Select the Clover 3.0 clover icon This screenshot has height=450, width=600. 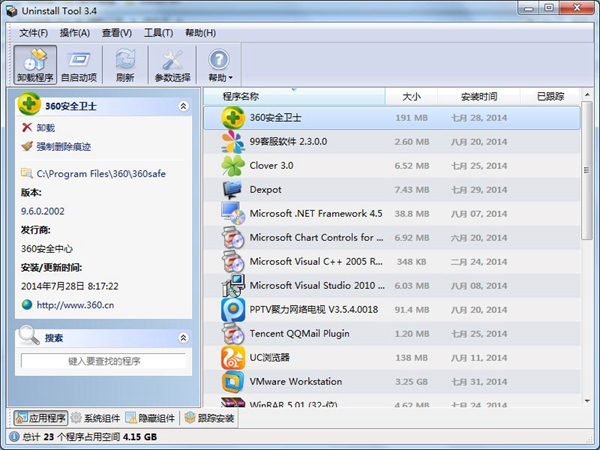(x=233, y=166)
